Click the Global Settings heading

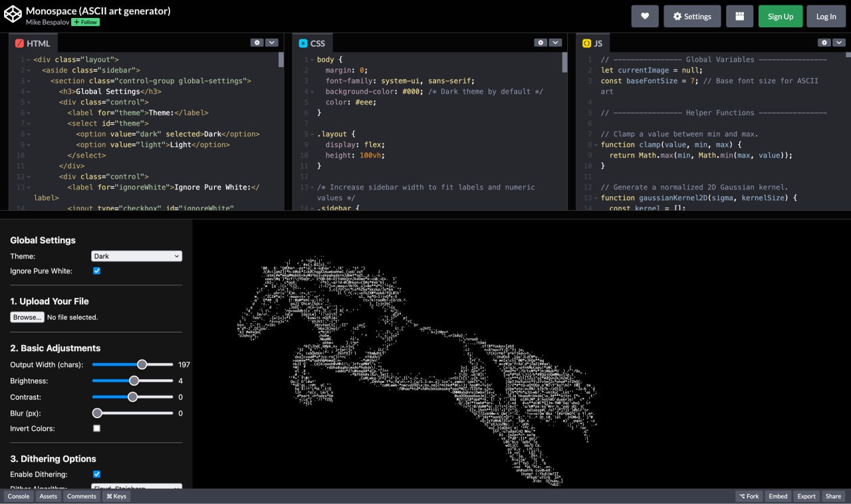[x=43, y=240]
